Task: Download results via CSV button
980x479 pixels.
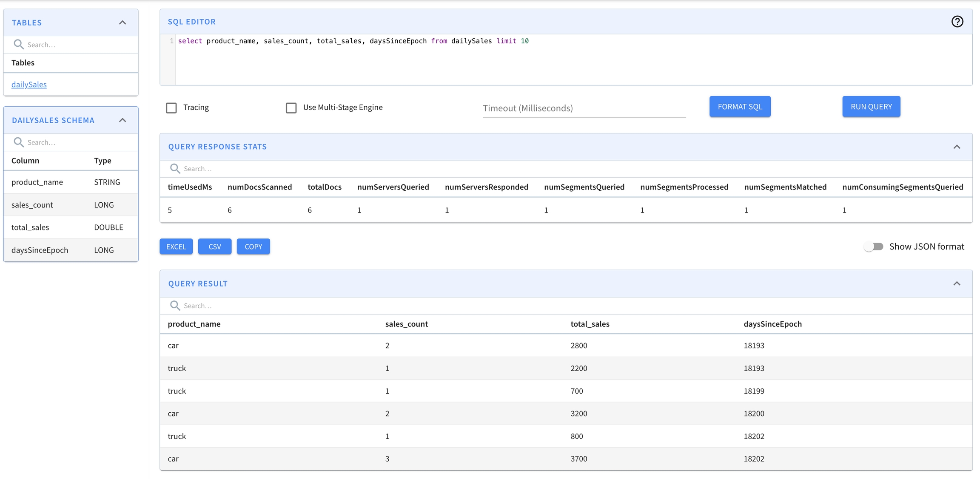Action: (215, 247)
